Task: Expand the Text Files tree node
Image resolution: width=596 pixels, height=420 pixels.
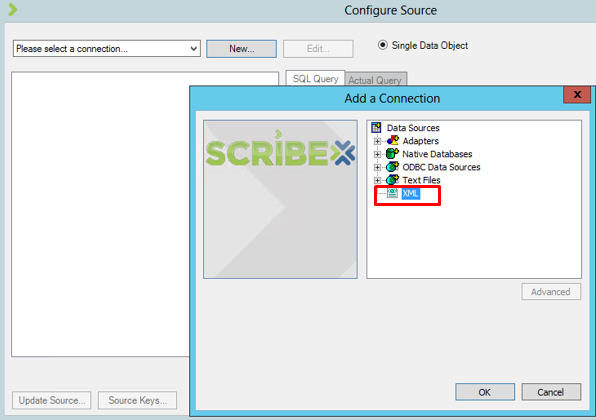Action: [x=377, y=180]
